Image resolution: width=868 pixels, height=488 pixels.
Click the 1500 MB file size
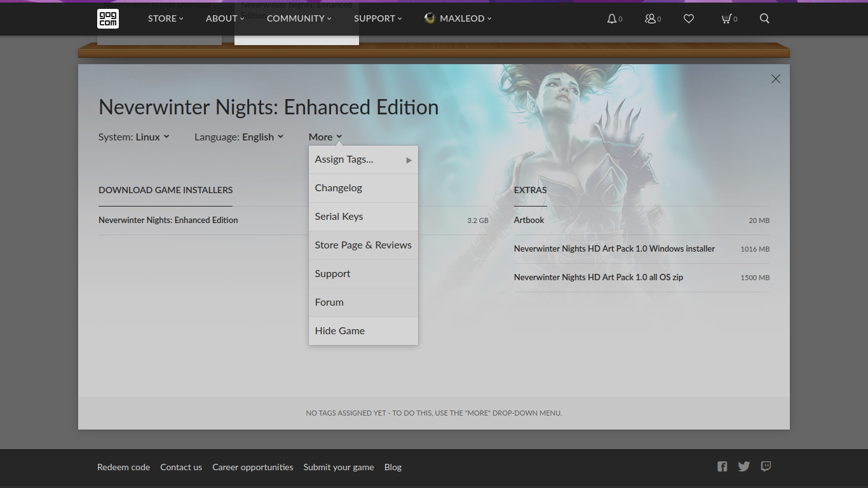click(755, 278)
